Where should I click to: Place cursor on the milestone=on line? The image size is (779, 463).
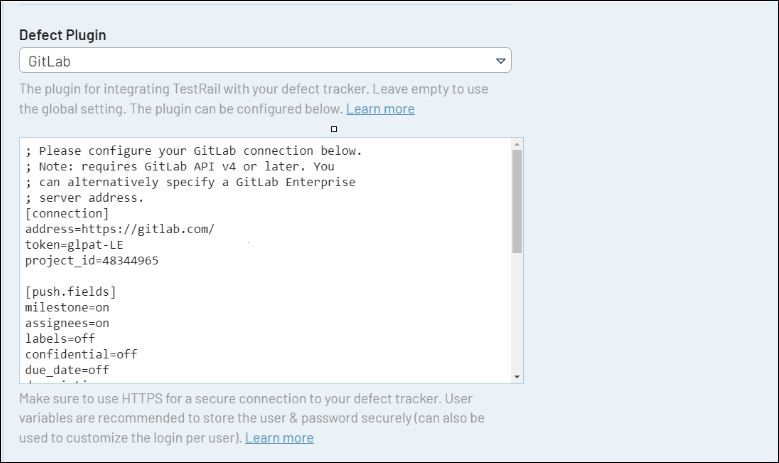tap(67, 308)
